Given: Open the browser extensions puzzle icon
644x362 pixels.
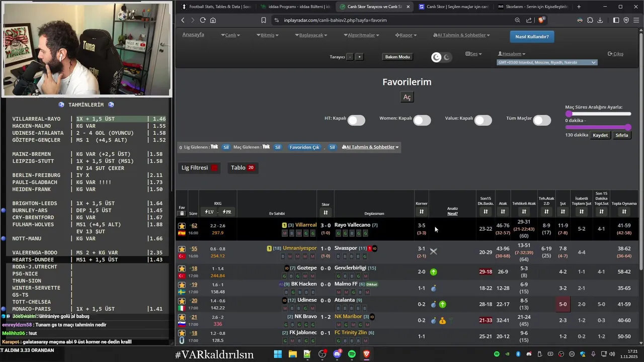Looking at the screenshot, I should (590, 20).
